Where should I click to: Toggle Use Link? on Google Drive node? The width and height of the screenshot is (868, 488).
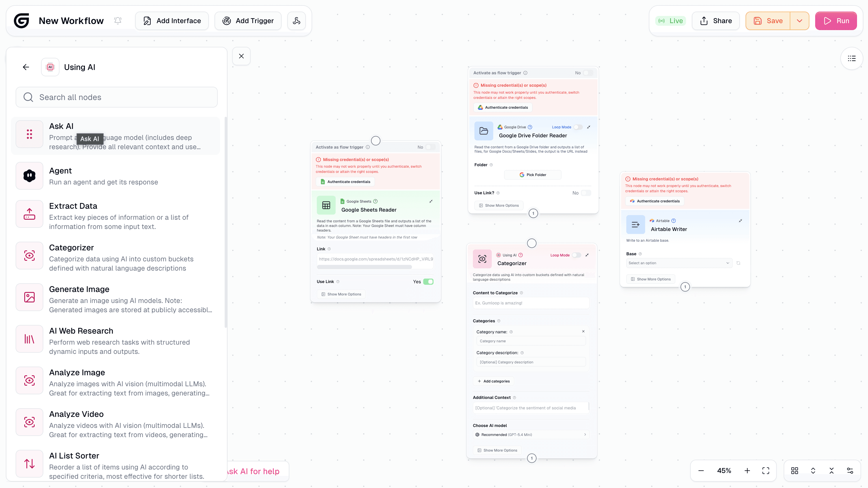click(x=586, y=193)
